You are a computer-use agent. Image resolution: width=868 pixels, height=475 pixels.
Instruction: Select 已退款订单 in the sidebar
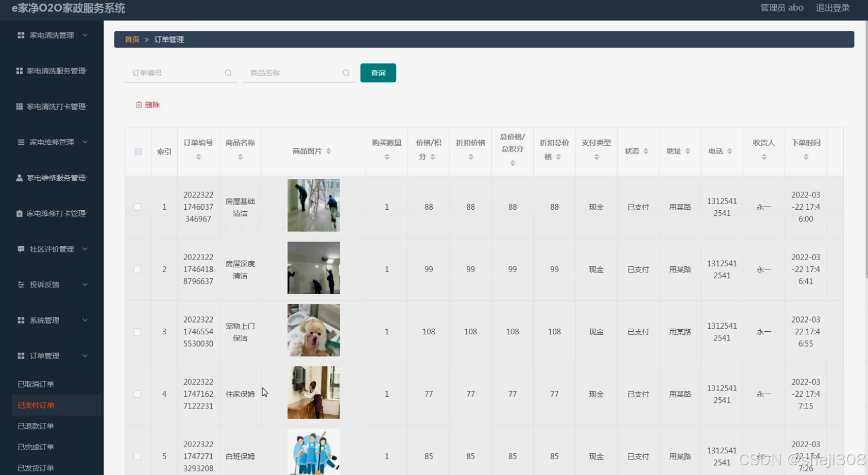click(35, 426)
